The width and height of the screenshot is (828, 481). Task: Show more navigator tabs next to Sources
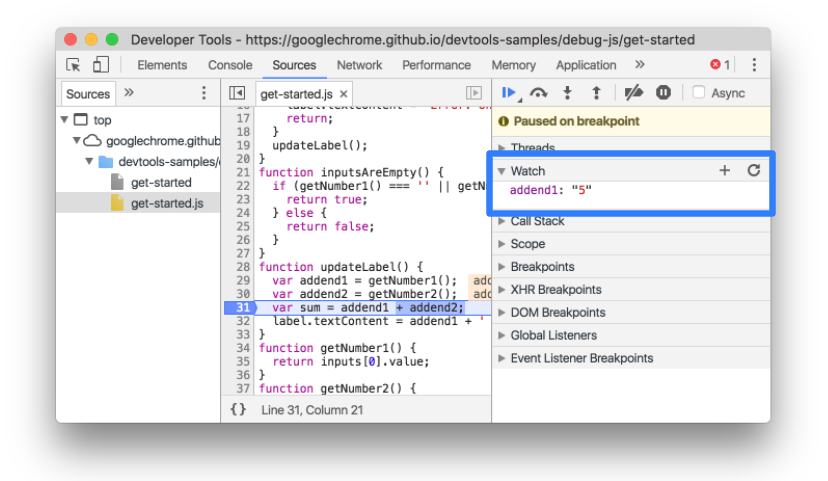[x=129, y=93]
